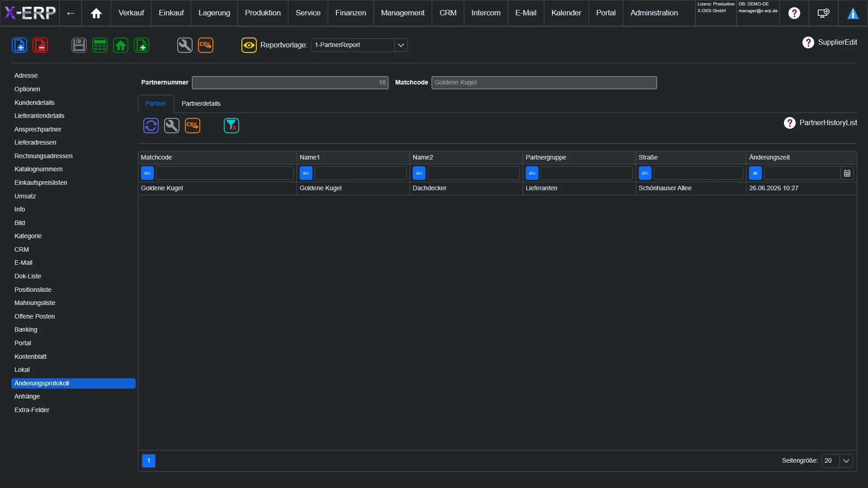Expand the Seitengröße page size dropdown
The width and height of the screenshot is (868, 488).
[846, 461]
